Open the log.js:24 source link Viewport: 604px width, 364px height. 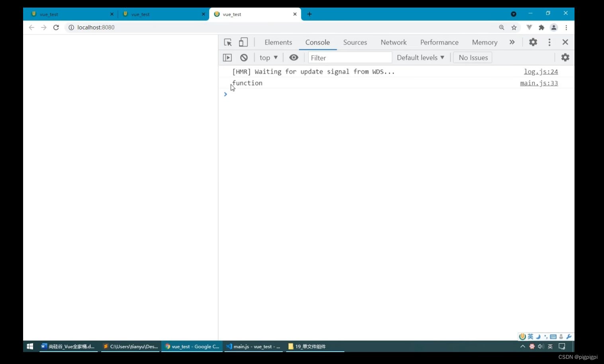[541, 72]
